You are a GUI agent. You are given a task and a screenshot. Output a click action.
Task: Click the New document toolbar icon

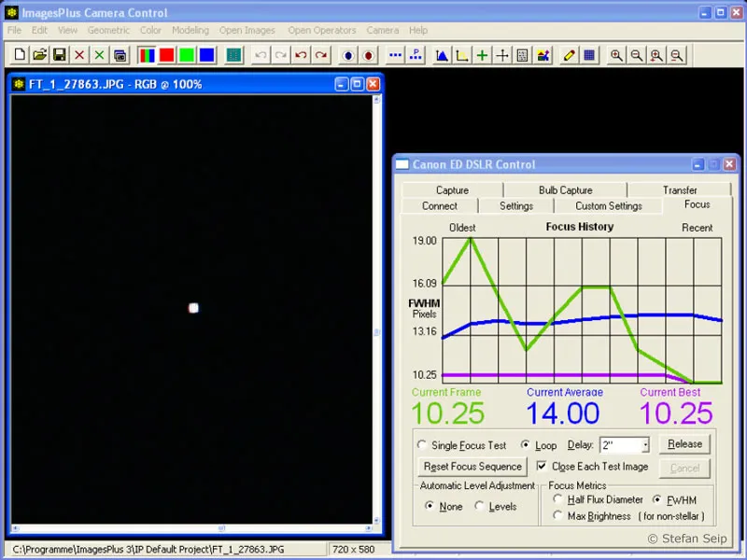(20, 55)
